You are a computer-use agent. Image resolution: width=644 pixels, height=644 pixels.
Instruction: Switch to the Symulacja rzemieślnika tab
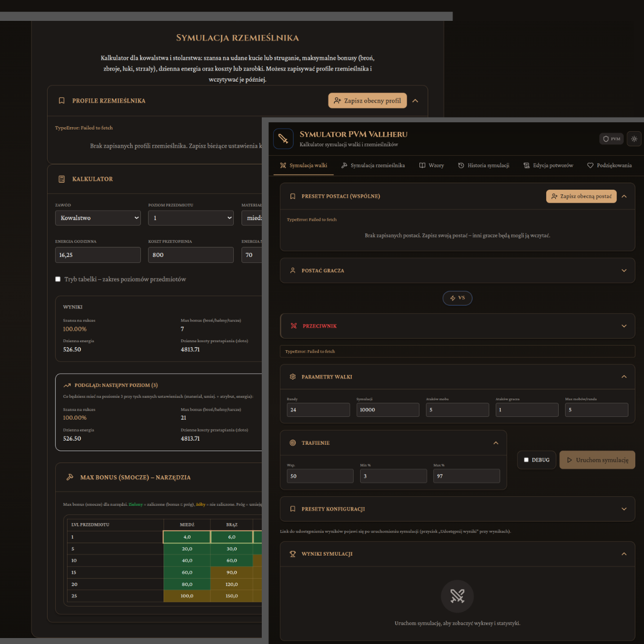point(373,166)
